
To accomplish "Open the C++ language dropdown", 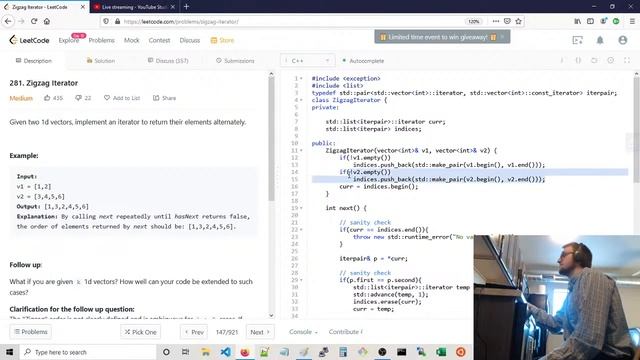I will [308, 60].
